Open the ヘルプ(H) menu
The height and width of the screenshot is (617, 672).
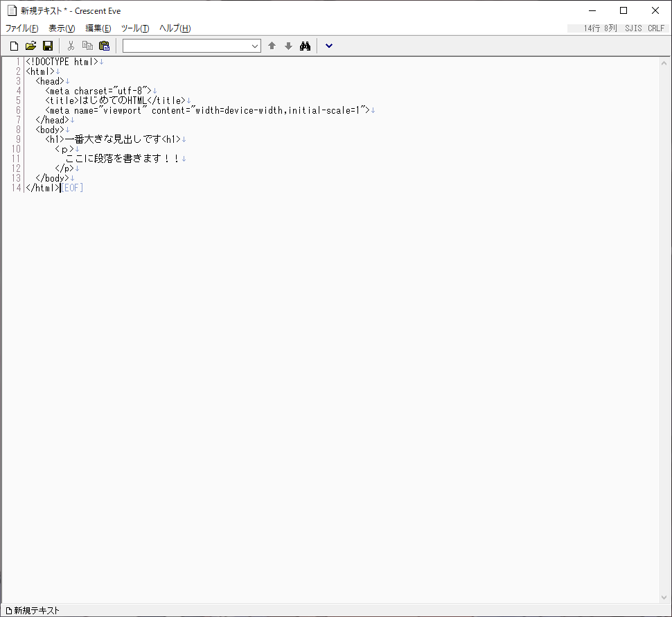pos(175,28)
